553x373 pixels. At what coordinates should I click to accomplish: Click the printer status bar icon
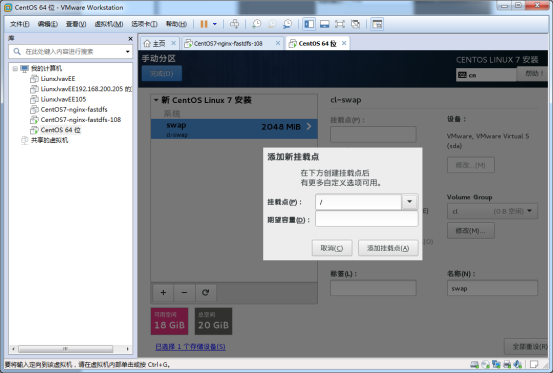[507, 364]
